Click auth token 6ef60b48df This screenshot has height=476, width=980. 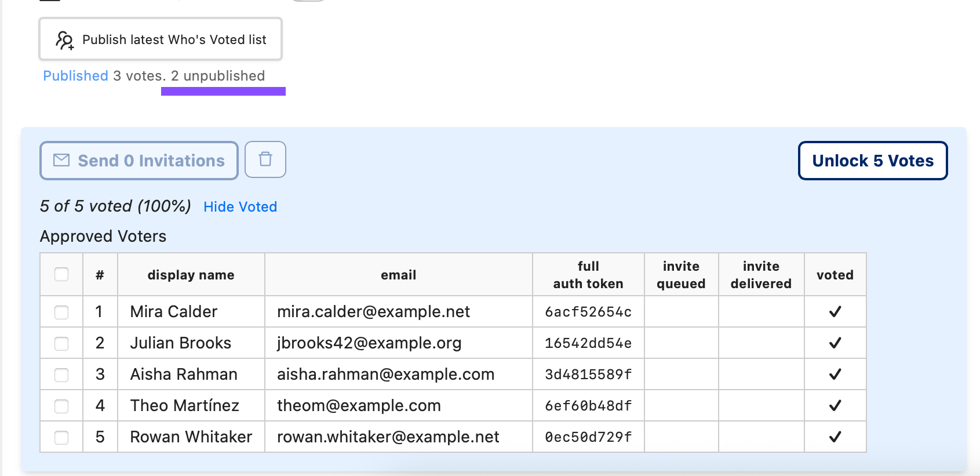pos(588,406)
